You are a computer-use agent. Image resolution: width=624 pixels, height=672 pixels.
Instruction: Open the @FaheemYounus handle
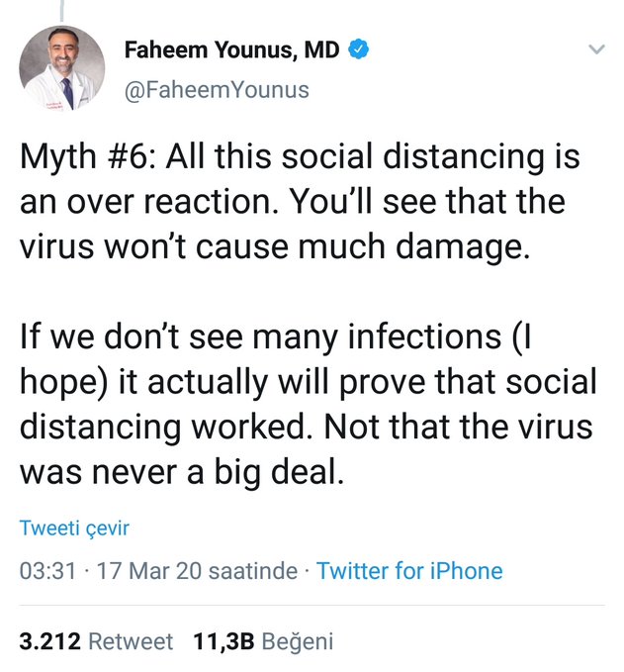(x=217, y=90)
